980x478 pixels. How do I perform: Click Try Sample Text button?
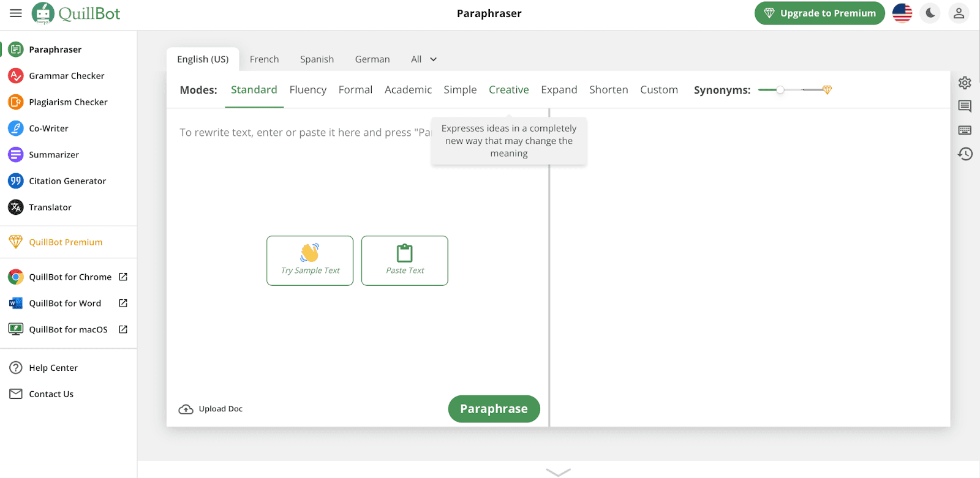pyautogui.click(x=310, y=261)
